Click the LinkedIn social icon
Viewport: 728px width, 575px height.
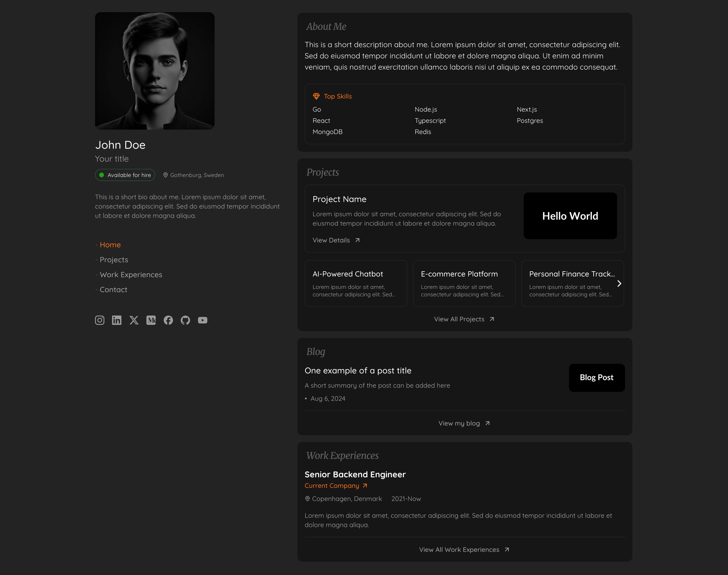click(117, 320)
